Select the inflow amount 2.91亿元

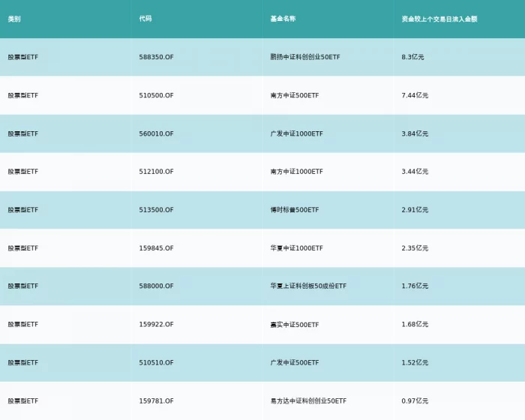point(415,210)
